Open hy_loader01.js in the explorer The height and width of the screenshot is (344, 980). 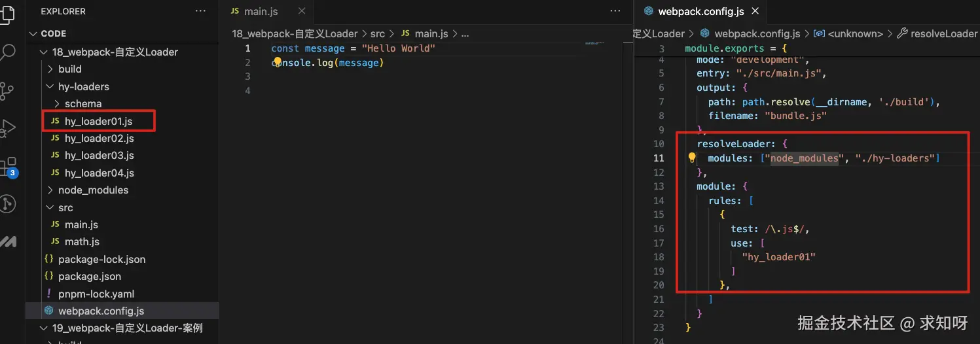tap(99, 121)
